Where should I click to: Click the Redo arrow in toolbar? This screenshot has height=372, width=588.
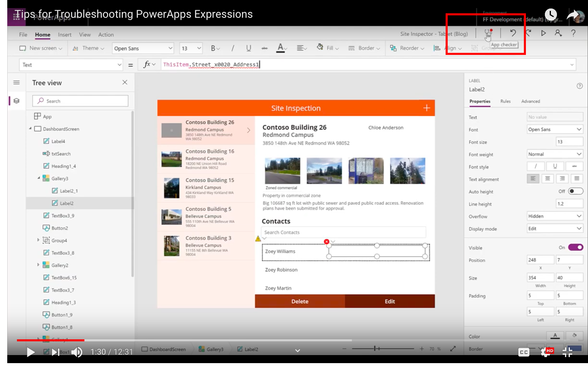click(528, 33)
